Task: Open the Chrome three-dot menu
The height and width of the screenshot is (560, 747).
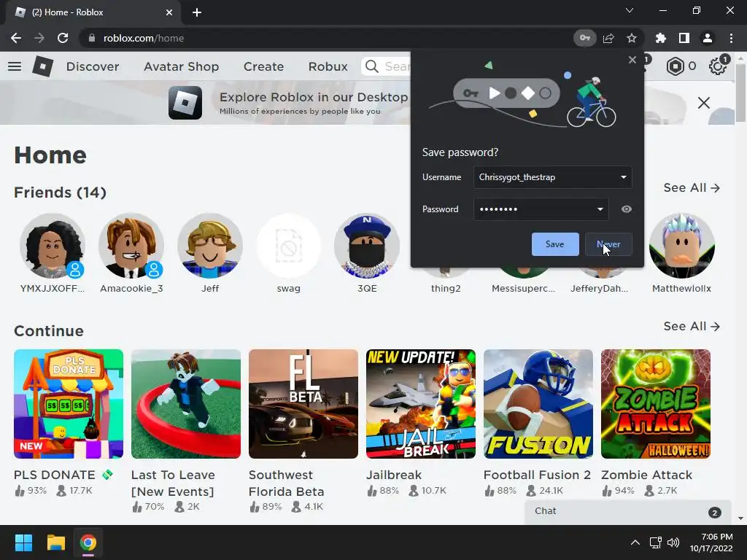Action: pyautogui.click(x=731, y=38)
